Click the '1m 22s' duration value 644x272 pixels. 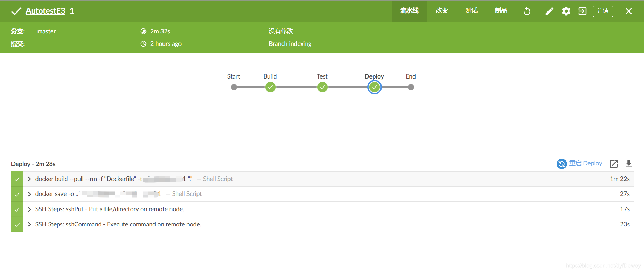(x=620, y=179)
